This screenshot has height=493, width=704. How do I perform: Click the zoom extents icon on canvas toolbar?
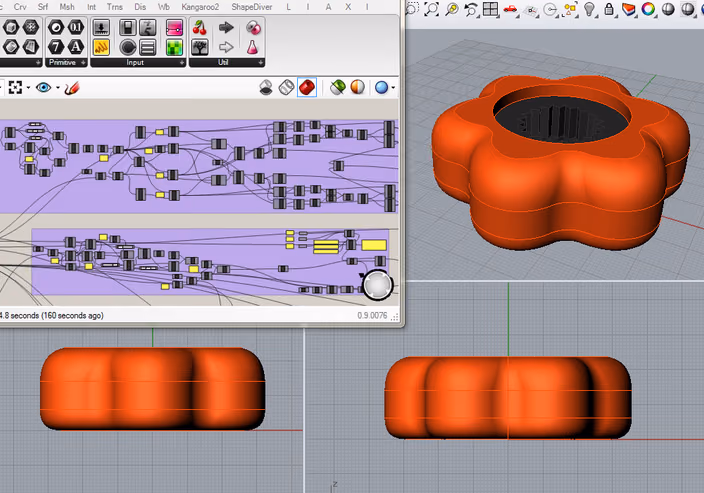16,88
